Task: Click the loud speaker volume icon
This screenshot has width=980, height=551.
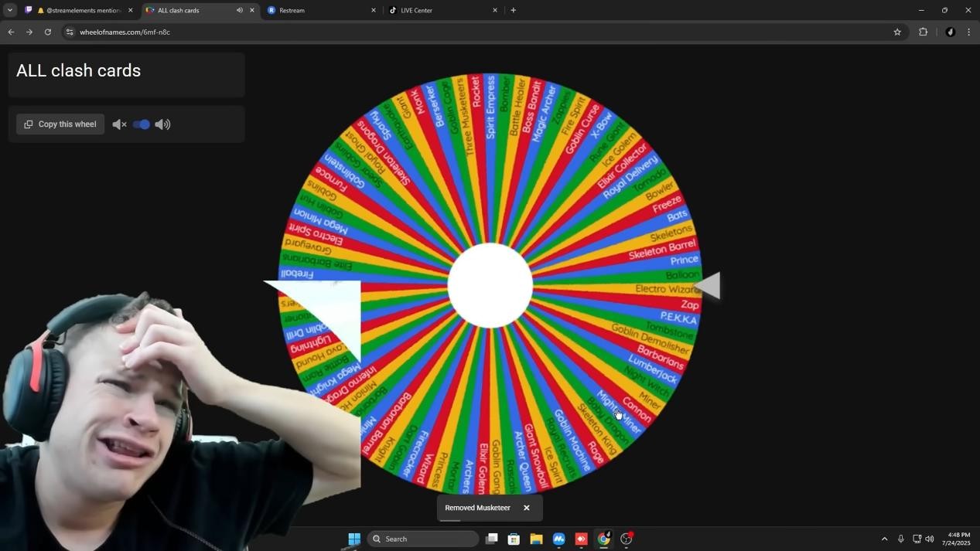Action: tap(162, 124)
